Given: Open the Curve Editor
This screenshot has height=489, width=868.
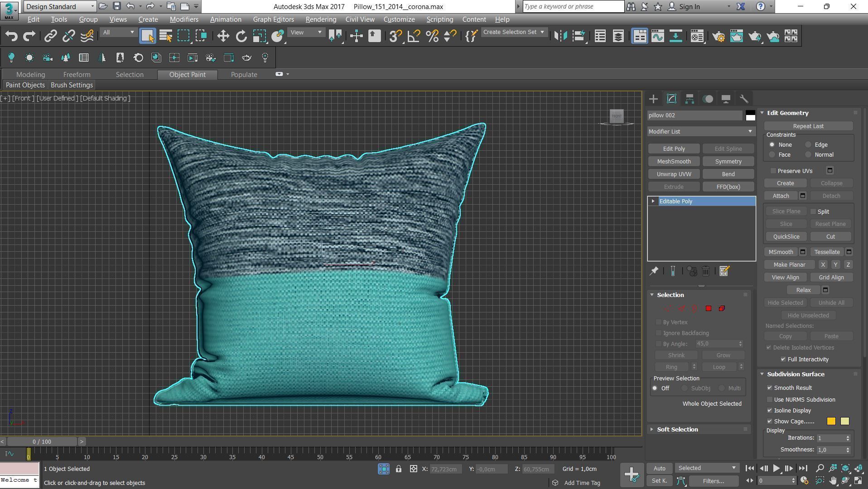Looking at the screenshot, I should pyautogui.click(x=657, y=36).
